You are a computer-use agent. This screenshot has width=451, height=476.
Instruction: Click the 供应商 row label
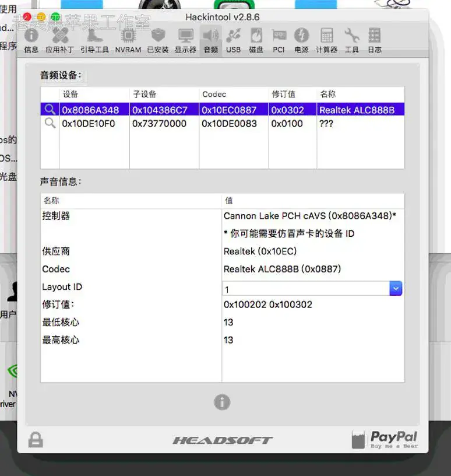coord(56,251)
